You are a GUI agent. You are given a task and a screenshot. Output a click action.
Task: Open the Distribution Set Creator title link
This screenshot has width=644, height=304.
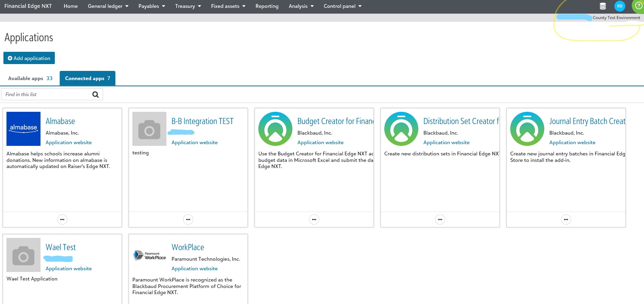(461, 121)
